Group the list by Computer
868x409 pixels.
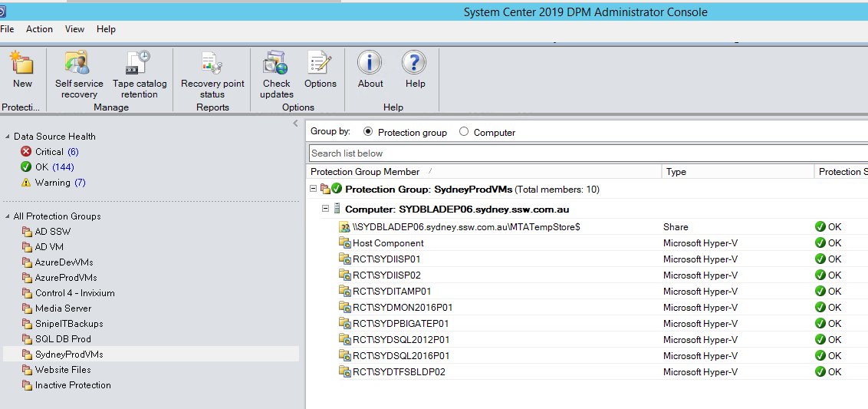464,132
